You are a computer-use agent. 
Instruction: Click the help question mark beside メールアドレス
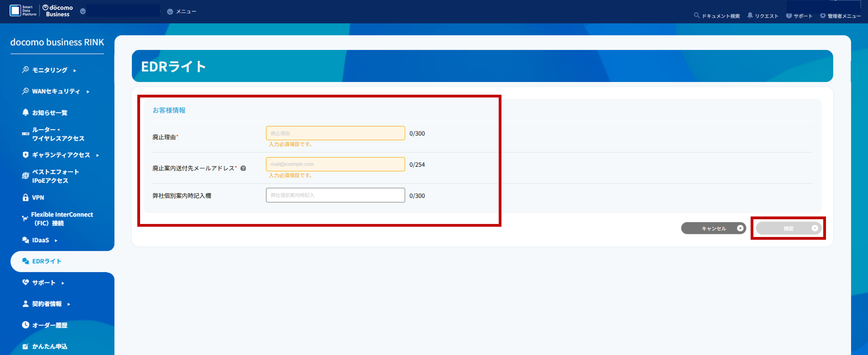(243, 168)
